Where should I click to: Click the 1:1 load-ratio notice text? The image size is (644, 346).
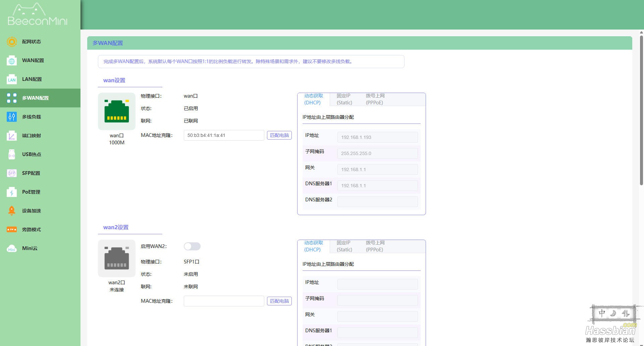(x=228, y=61)
